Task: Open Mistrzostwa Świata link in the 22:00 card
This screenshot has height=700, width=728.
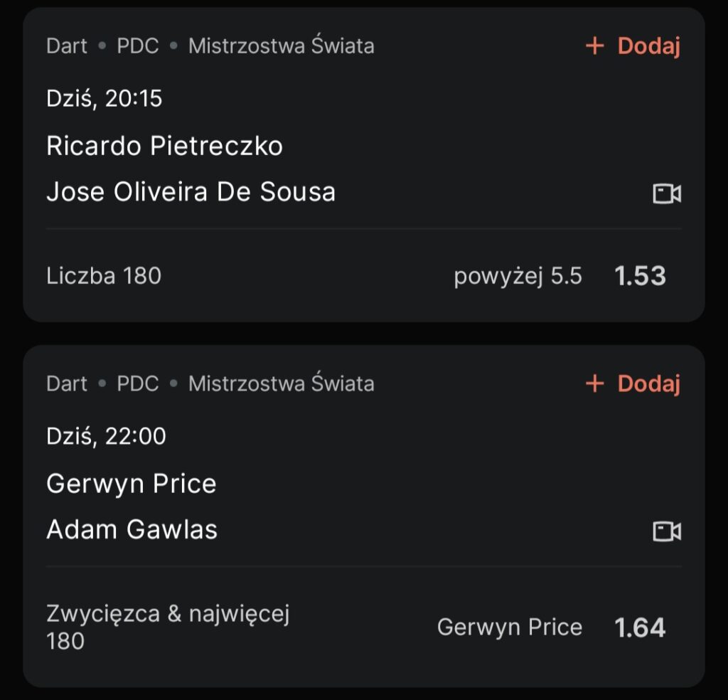Action: point(281,383)
